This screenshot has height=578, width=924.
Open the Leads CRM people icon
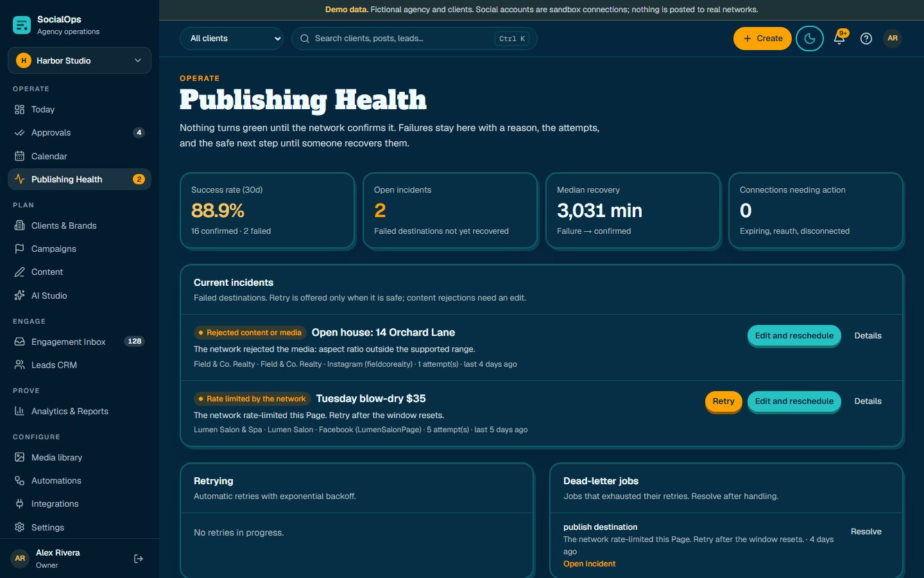coord(19,365)
